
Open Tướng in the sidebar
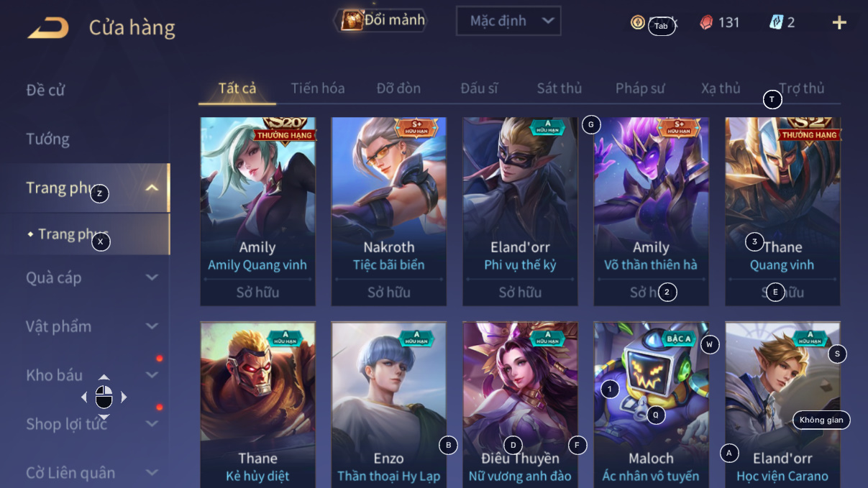tap(48, 139)
